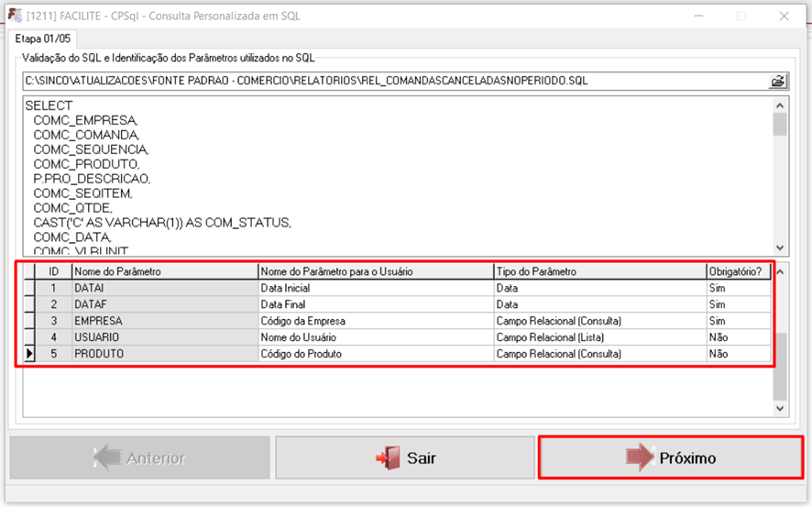Click Campo Relacional (Consulta) in PRODUTO row
Viewport: 812px width, 507px height.
point(600,354)
